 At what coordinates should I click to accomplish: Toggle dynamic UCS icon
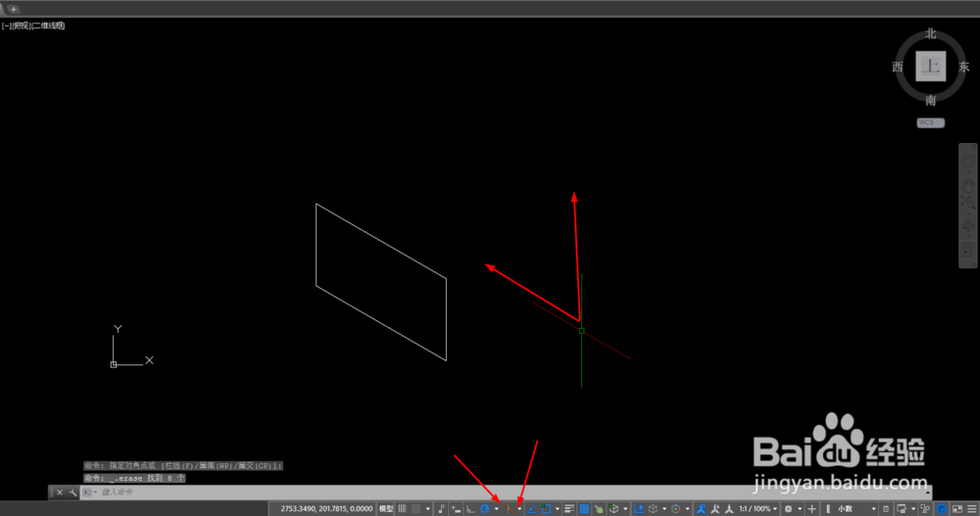[x=639, y=508]
